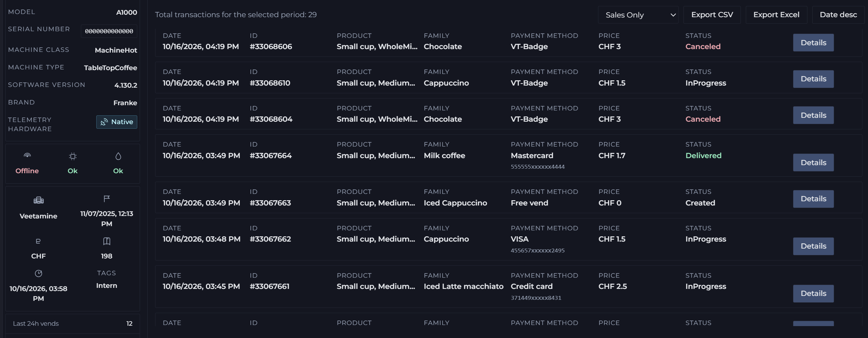This screenshot has height=338, width=868.
Task: Click the Milk coffee family text
Action: [444, 155]
